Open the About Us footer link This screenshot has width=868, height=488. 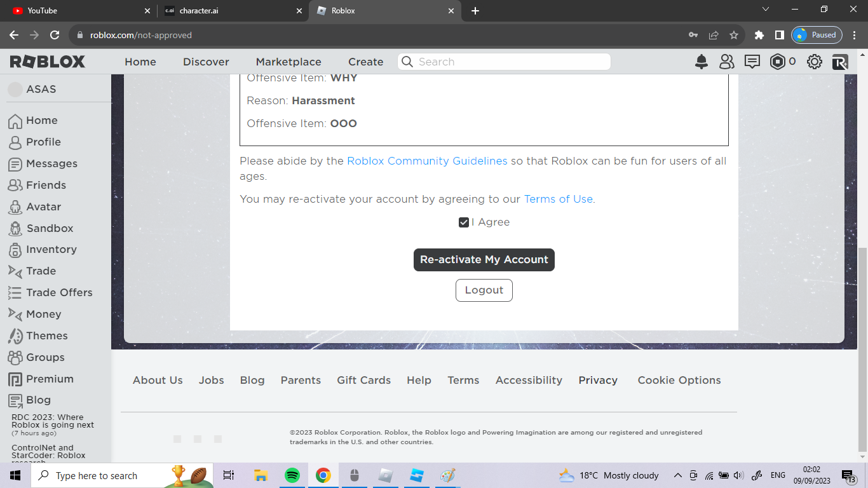[158, 381]
